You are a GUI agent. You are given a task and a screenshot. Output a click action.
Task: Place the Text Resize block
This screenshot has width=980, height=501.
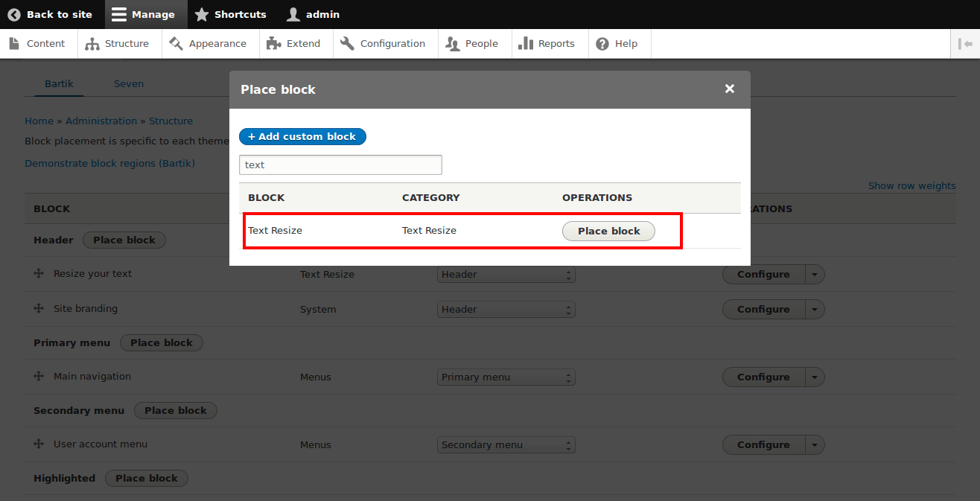(608, 232)
